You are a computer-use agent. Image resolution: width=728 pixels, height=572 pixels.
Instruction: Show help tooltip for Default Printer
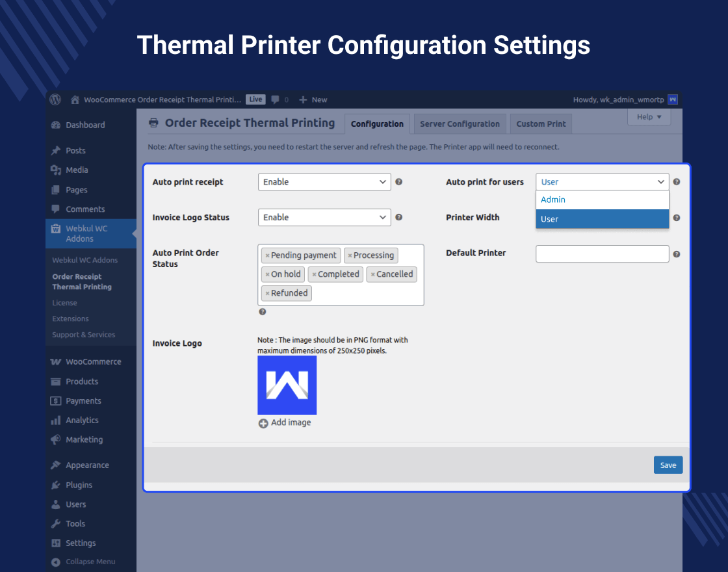pos(677,254)
